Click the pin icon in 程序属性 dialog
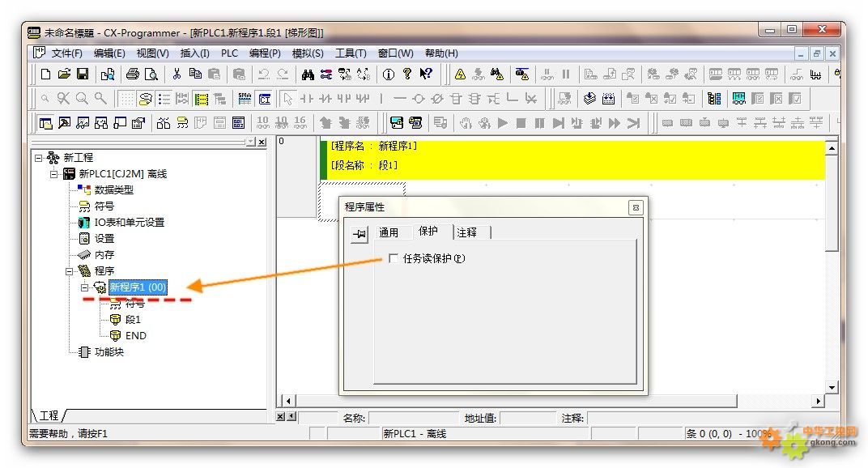 click(360, 234)
